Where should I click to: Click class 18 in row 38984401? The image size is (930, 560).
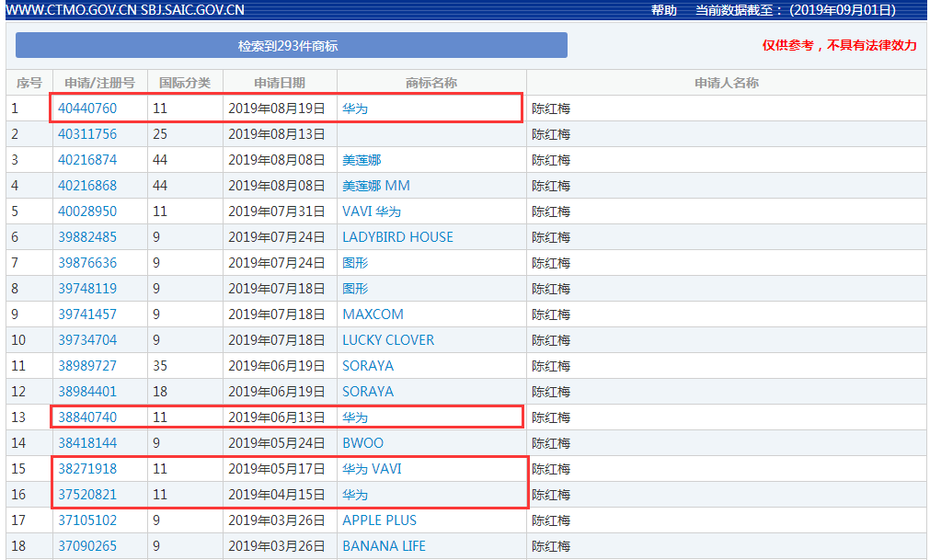[160, 392]
